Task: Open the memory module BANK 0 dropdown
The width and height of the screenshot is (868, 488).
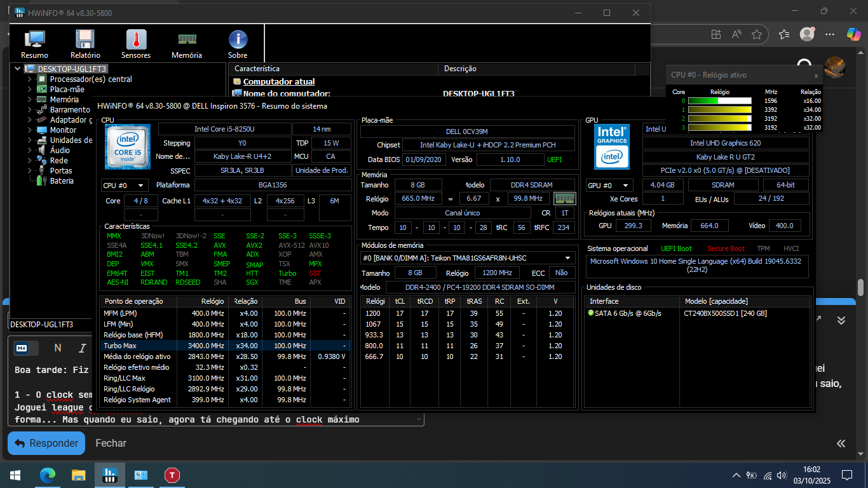Action: pos(467,258)
